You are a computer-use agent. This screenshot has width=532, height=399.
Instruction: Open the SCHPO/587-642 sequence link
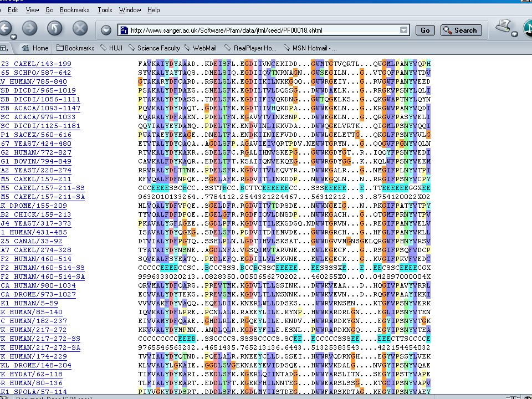[x=35, y=73]
